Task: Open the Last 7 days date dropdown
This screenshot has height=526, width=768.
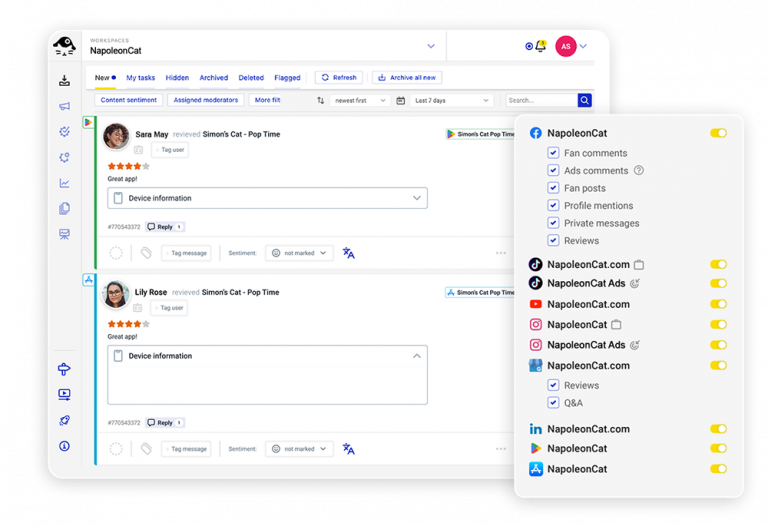Action: (x=451, y=100)
